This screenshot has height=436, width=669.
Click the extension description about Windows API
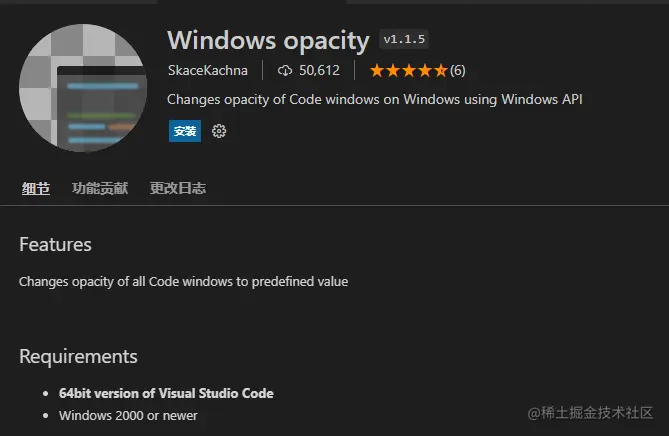coord(374,100)
